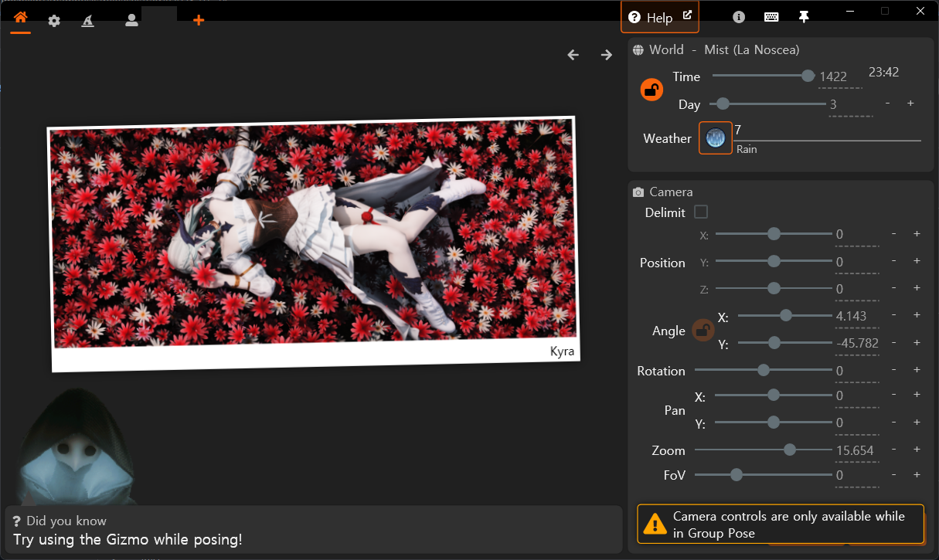
Task: Go to next gallery image
Action: tap(607, 55)
